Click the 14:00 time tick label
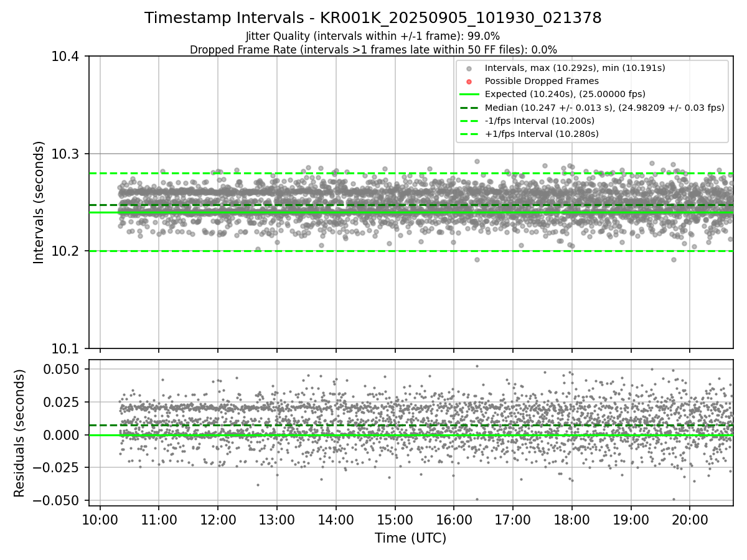The width and height of the screenshot is (747, 560). (336, 520)
